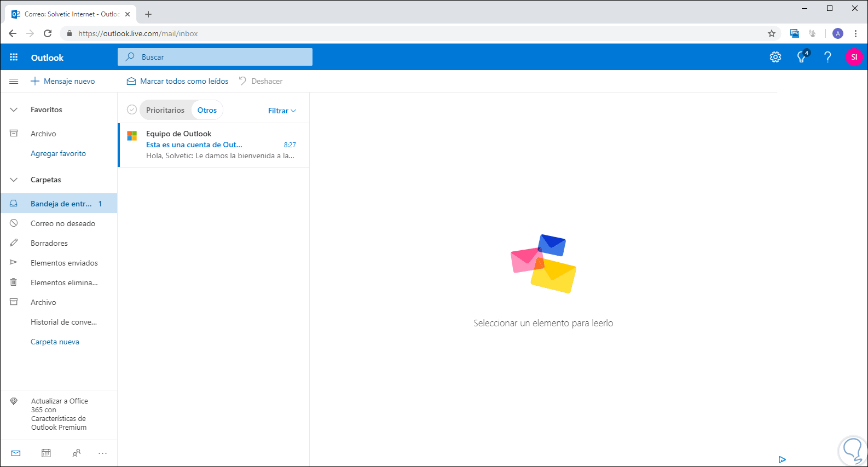The width and height of the screenshot is (868, 467).
Task: Click the Office 365 premium diamond icon
Action: [14, 401]
